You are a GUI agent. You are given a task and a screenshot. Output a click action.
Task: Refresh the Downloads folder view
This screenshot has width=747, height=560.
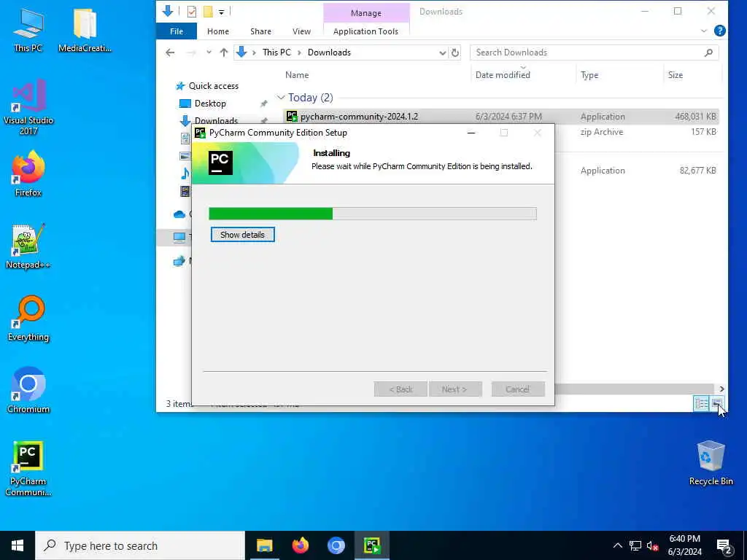(x=455, y=52)
